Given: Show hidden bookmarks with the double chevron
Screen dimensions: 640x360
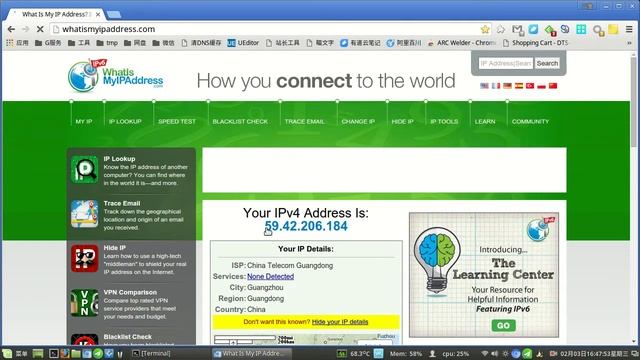Looking at the screenshot, I should (629, 43).
